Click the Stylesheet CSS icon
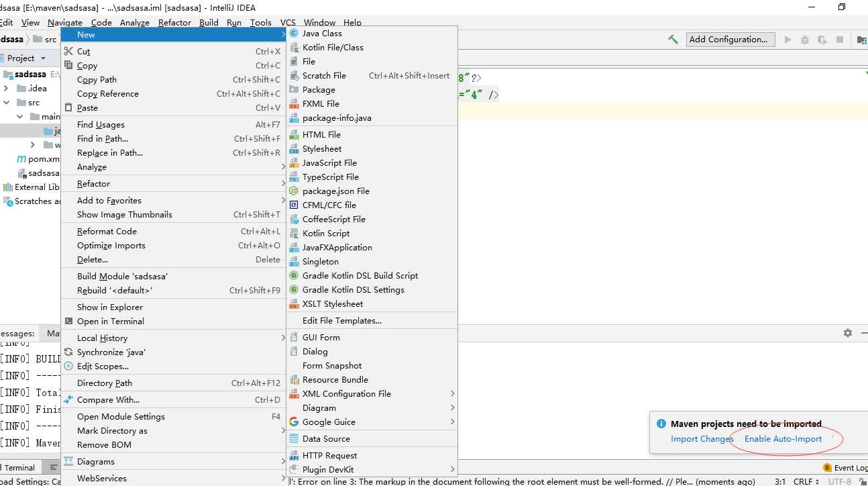Viewport: 868px width, 486px height. click(x=294, y=148)
